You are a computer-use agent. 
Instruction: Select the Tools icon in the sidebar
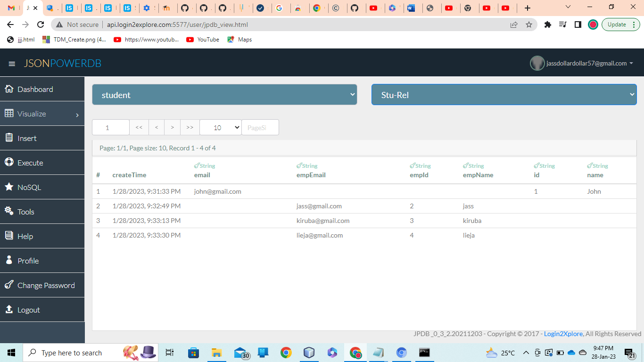tap(8, 212)
